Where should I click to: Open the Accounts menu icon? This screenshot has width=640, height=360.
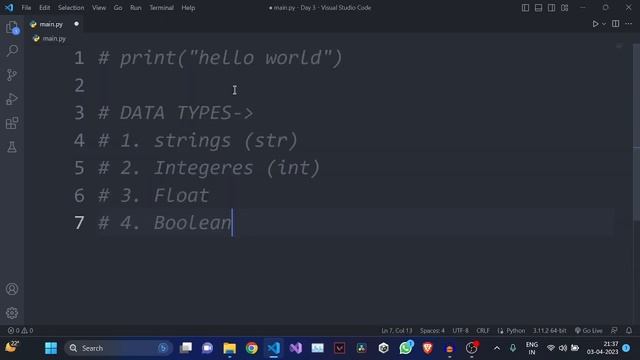pos(12,289)
